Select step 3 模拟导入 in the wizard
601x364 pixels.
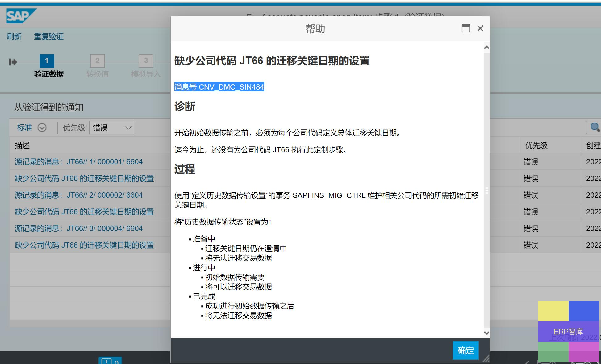pyautogui.click(x=146, y=61)
